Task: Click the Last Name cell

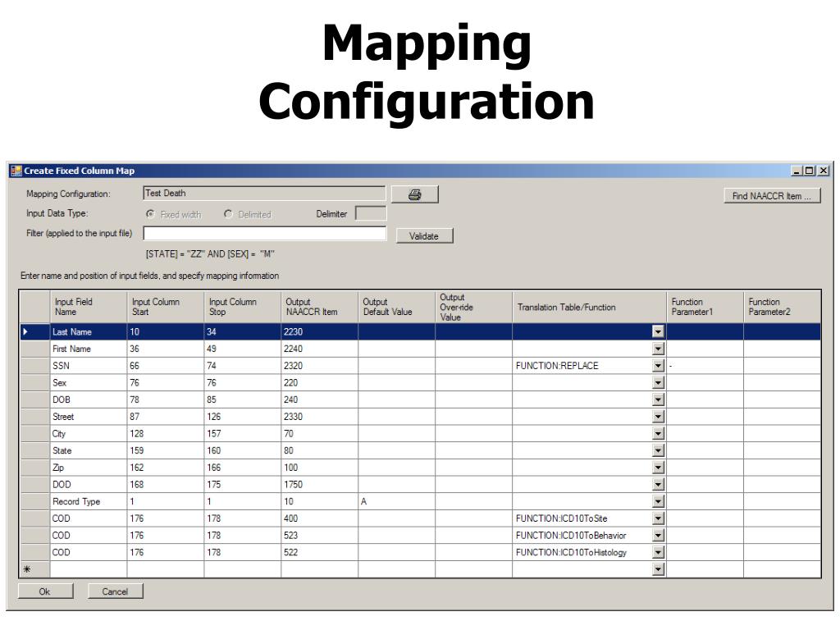Action: click(89, 332)
